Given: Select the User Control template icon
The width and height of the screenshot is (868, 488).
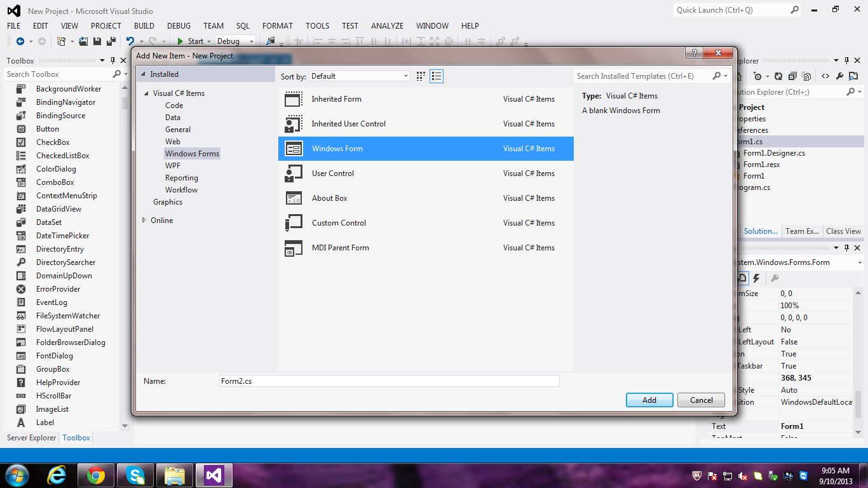Looking at the screenshot, I should pos(294,173).
